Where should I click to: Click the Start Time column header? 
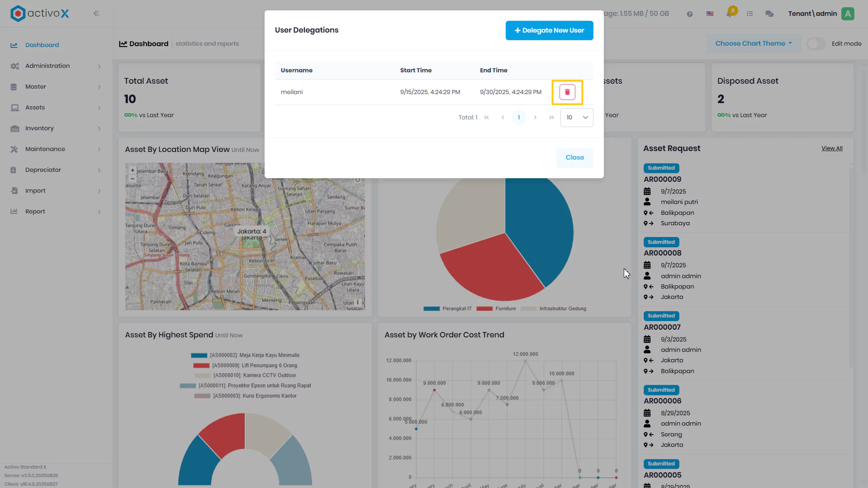(416, 70)
